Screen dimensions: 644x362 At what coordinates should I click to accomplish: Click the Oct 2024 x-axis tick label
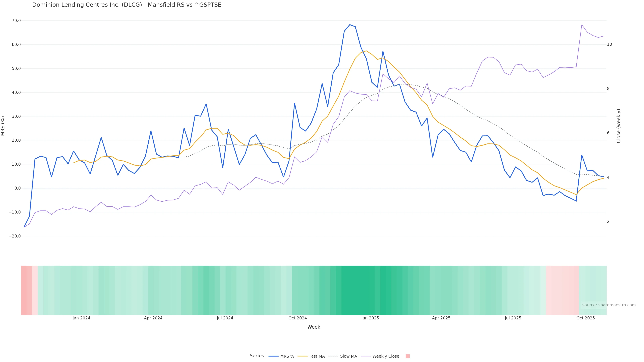[298, 318]
